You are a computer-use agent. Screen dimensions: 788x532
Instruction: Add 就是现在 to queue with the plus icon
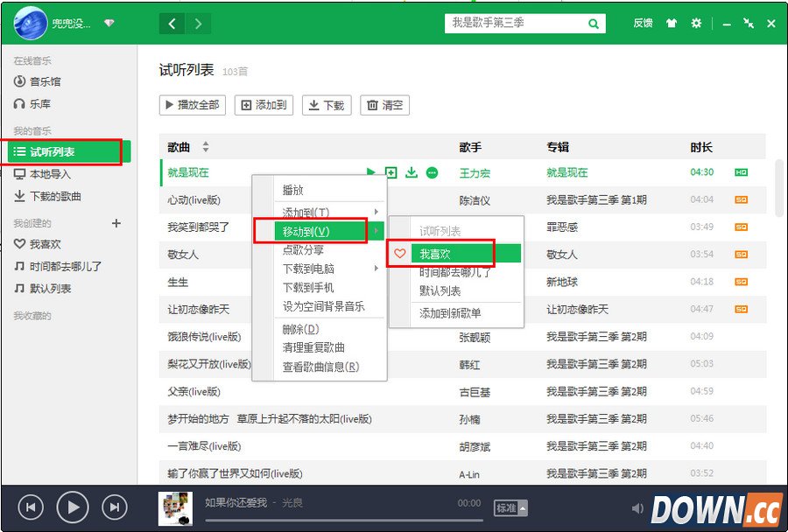tap(391, 173)
